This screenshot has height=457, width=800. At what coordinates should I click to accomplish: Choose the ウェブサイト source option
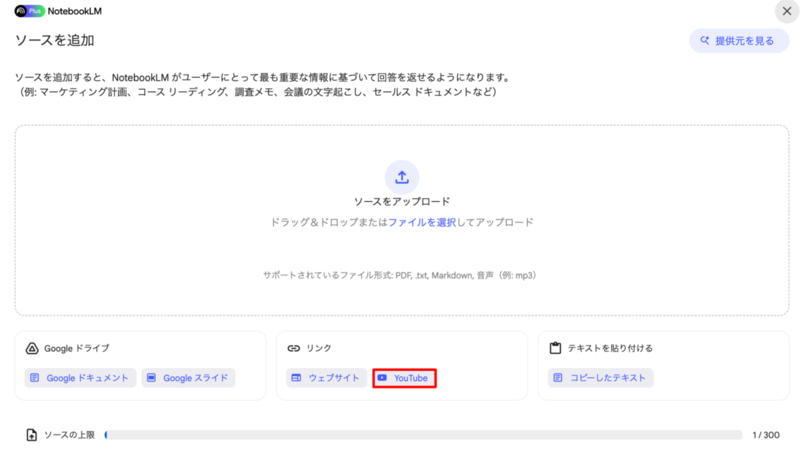point(327,378)
